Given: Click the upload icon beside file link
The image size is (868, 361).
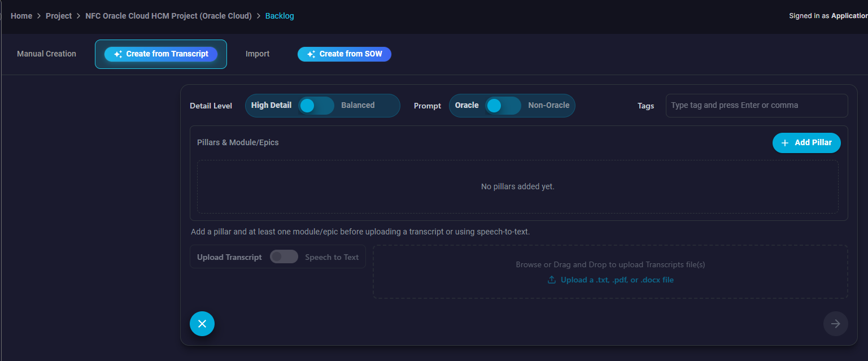Looking at the screenshot, I should pos(552,280).
